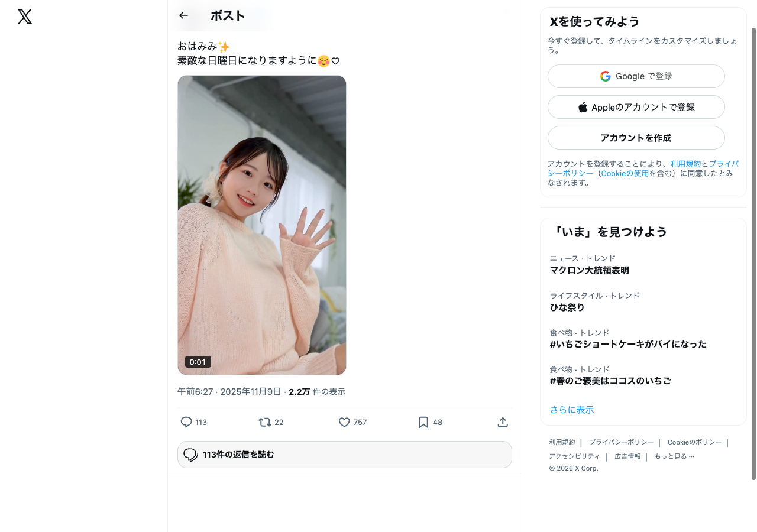Click Appleのアカウントで登録 button

point(636,107)
